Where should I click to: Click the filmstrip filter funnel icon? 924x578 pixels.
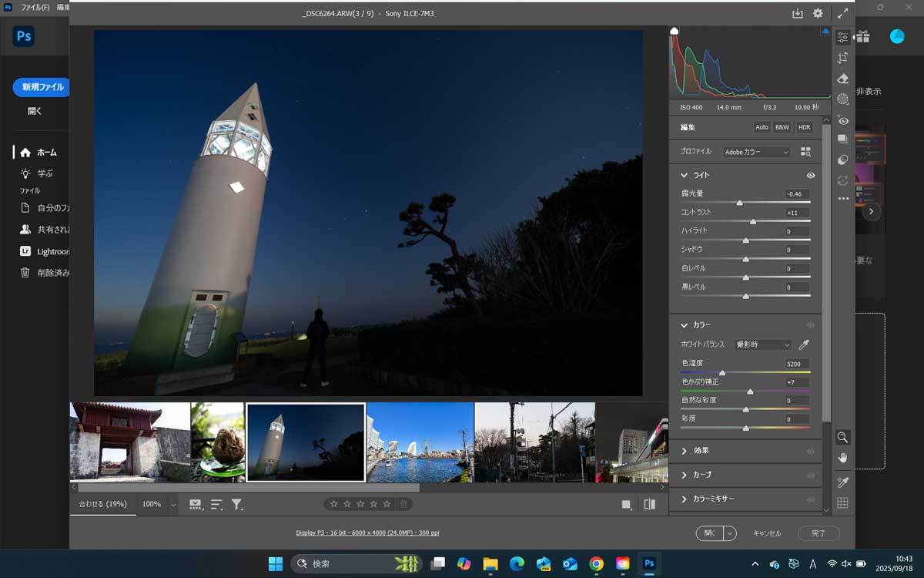(236, 505)
